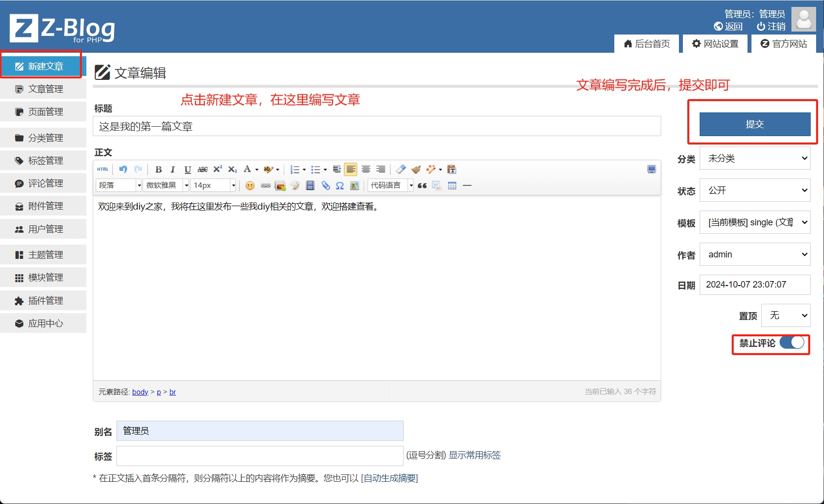Select 新建文章 in the left sidebar
824x504 pixels.
pyautogui.click(x=41, y=66)
